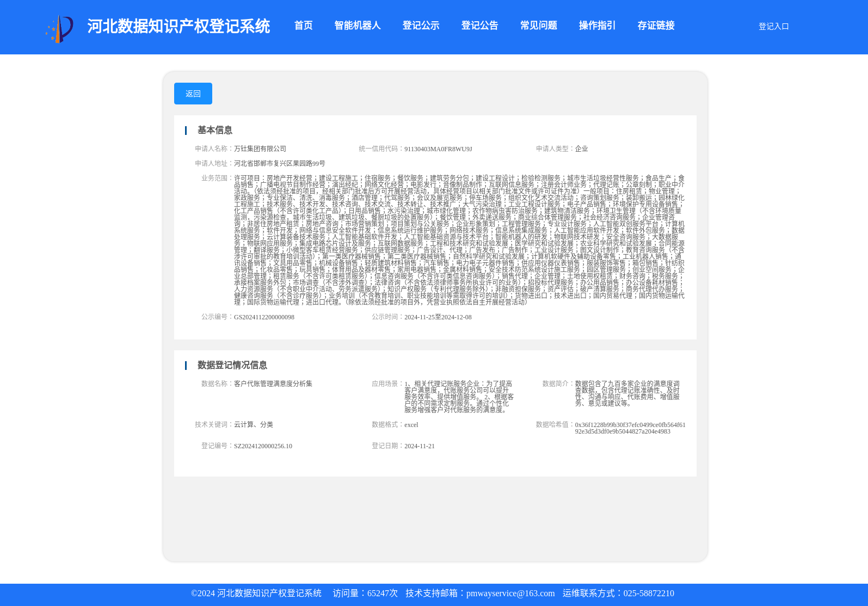Image resolution: width=868 pixels, height=606 pixels.
Task: Click footer copyright ©2024 text
Action: coord(256,593)
